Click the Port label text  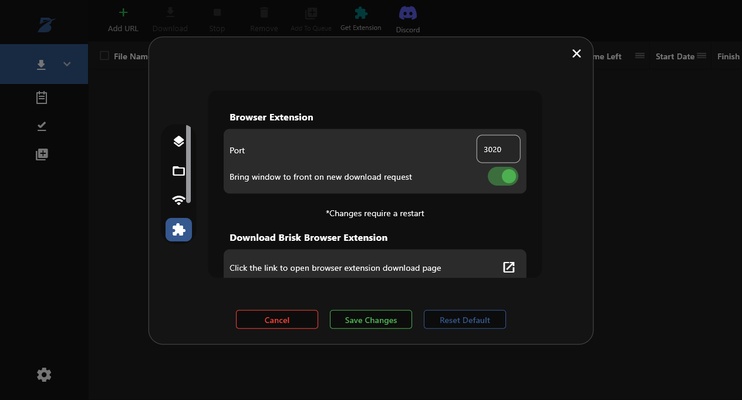tap(237, 151)
